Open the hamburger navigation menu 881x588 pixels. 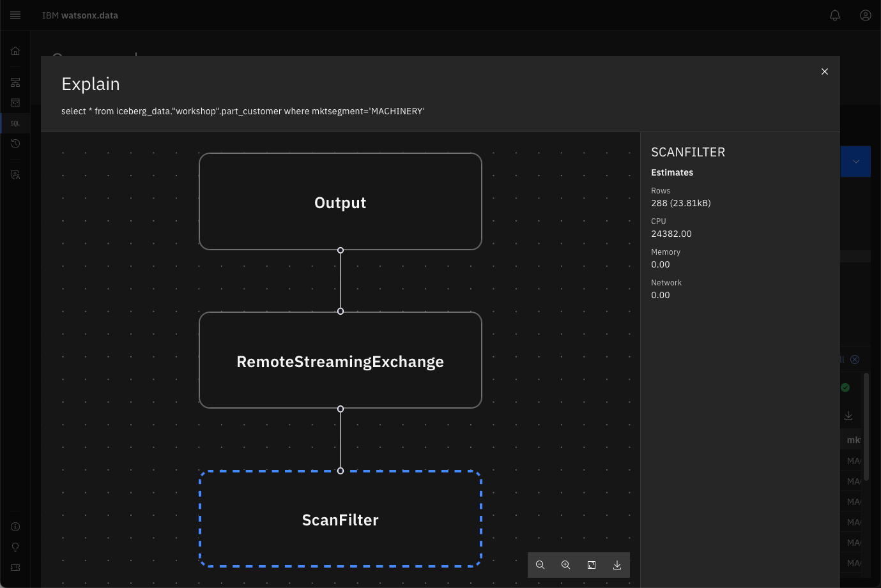[x=15, y=15]
